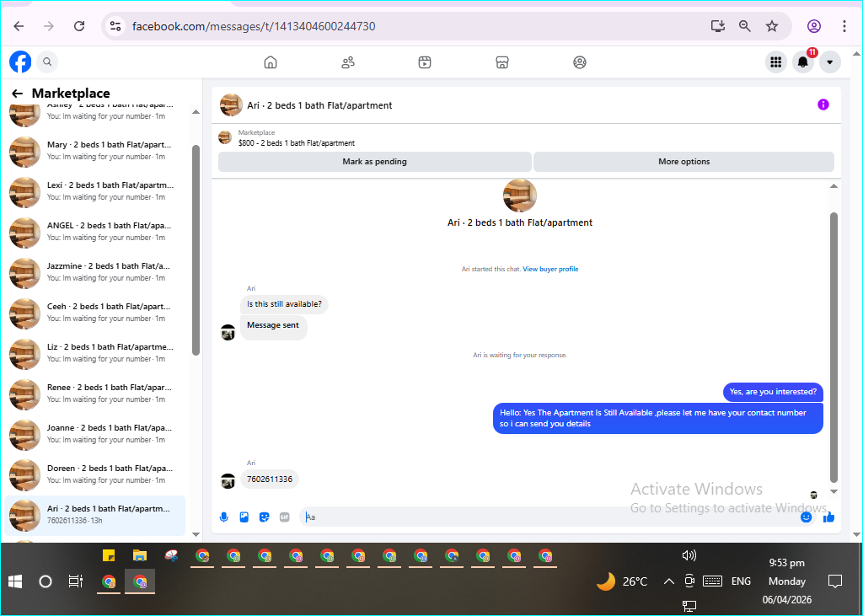Viewport: 863px width, 616px height.
Task: Open Liz's apartment chat
Action: tap(94, 353)
